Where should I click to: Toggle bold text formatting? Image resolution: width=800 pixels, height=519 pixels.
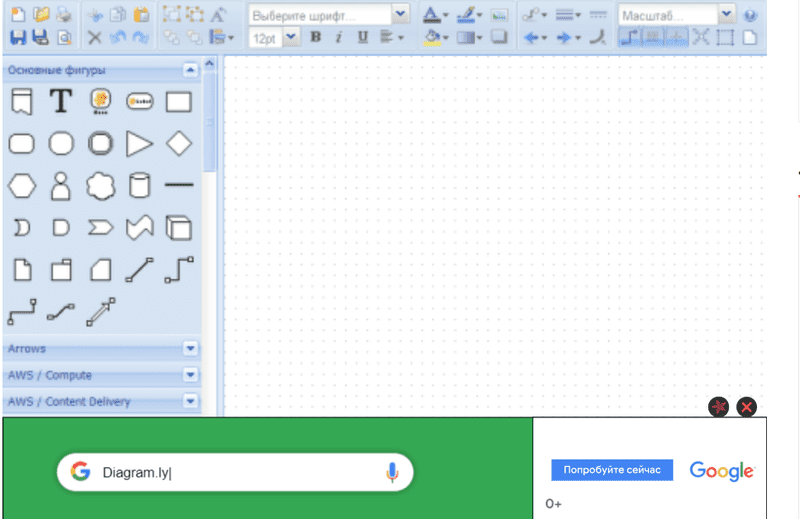[316, 37]
